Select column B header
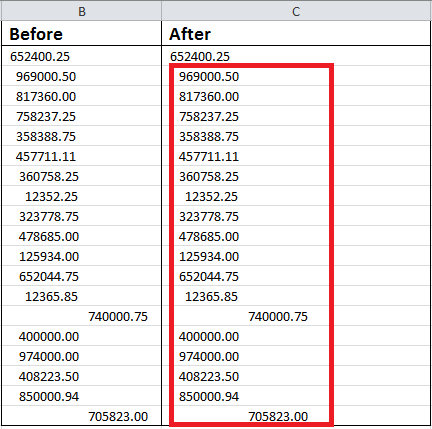Screen dimensions: 432x429 82,11
